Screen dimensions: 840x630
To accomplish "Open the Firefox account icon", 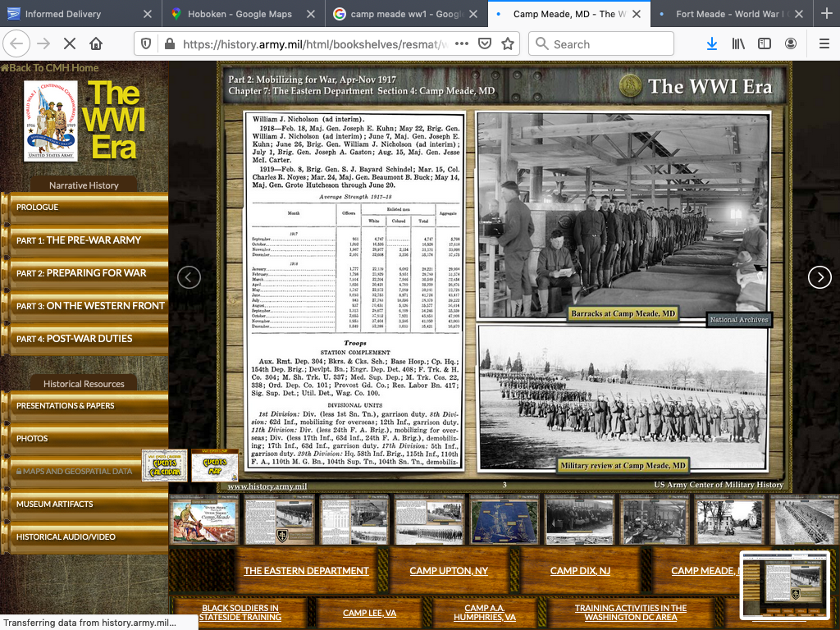I will click(791, 43).
